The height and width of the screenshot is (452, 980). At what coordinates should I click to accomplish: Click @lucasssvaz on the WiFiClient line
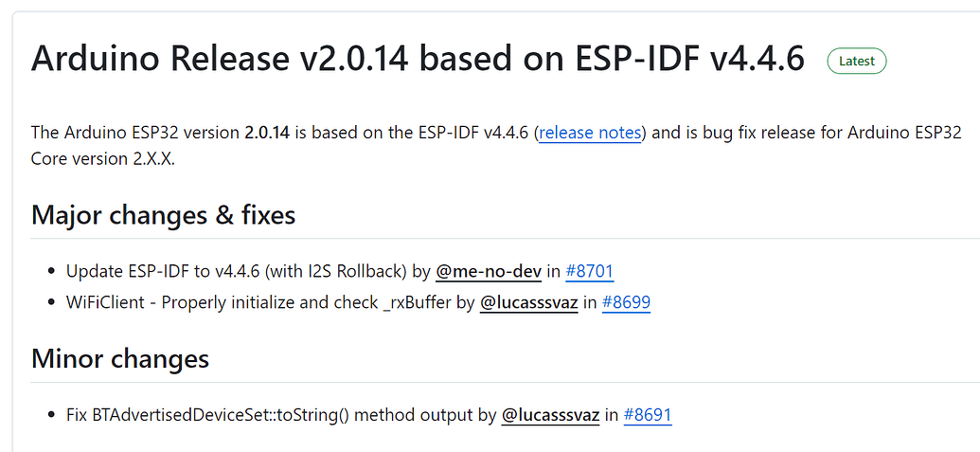529,303
